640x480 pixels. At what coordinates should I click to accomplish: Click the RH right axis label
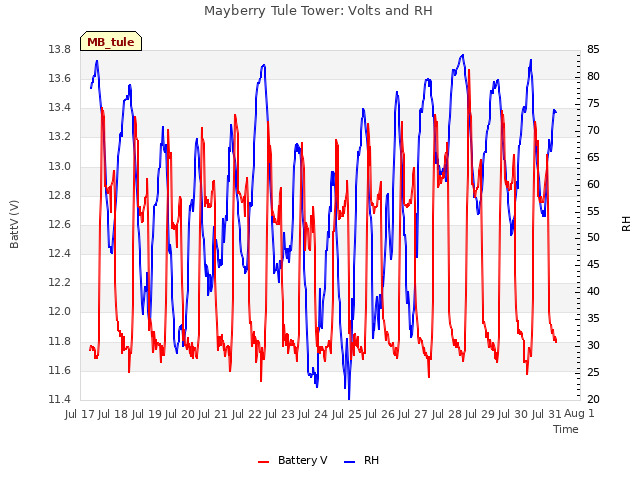626,224
